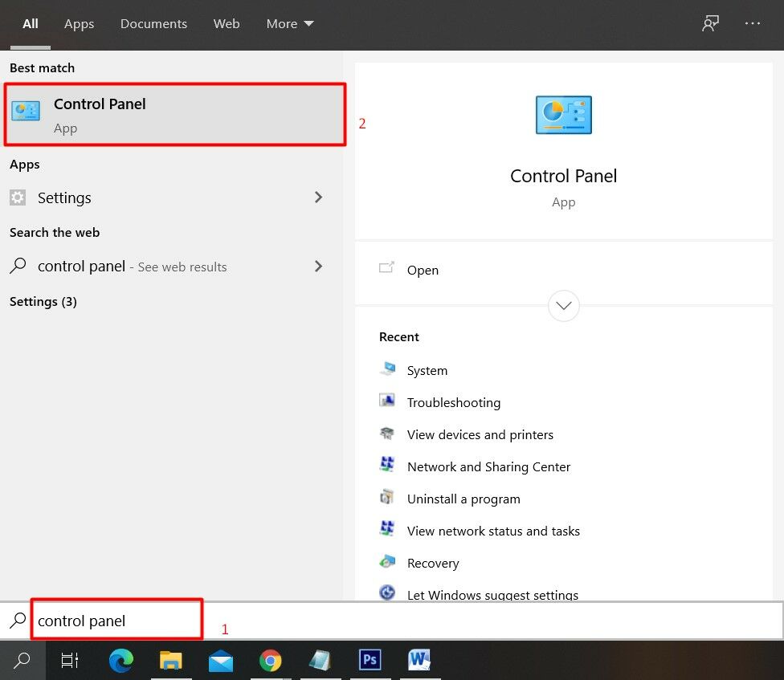This screenshot has width=784, height=680.
Task: Launch Google Chrome from the taskbar
Action: coord(271,660)
